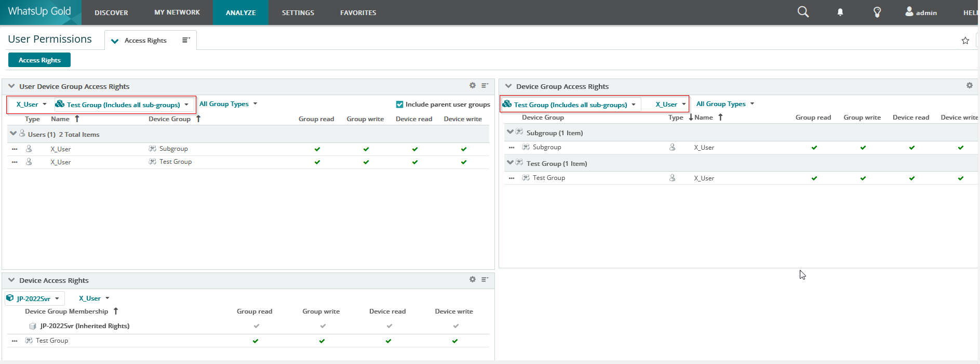Toggle Include parent user groups checkbox
The width and height of the screenshot is (980, 364).
click(399, 105)
